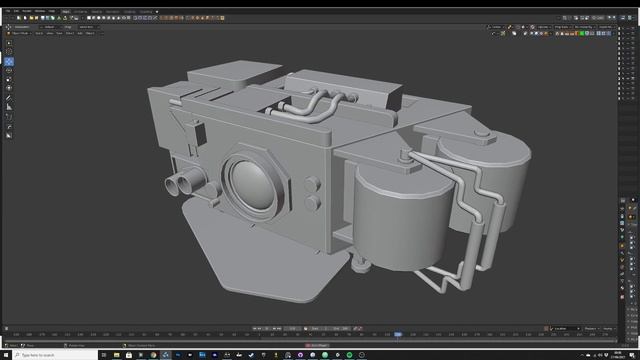
Task: Choose the Rotate tool
Action: (9, 70)
